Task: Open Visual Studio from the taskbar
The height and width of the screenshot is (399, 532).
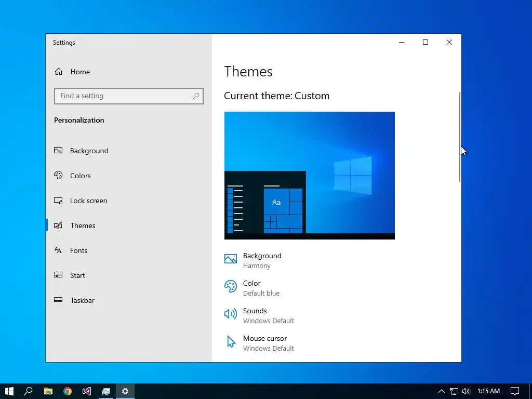Action: pyautogui.click(x=87, y=391)
